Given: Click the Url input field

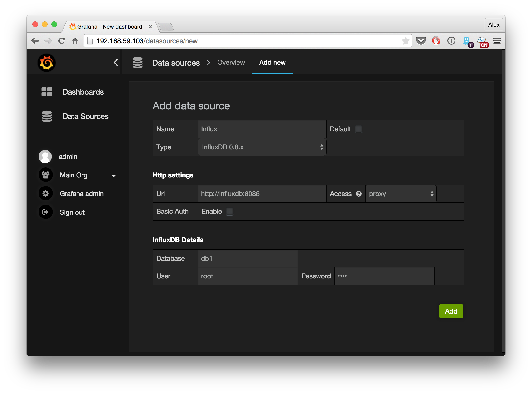Looking at the screenshot, I should [262, 194].
